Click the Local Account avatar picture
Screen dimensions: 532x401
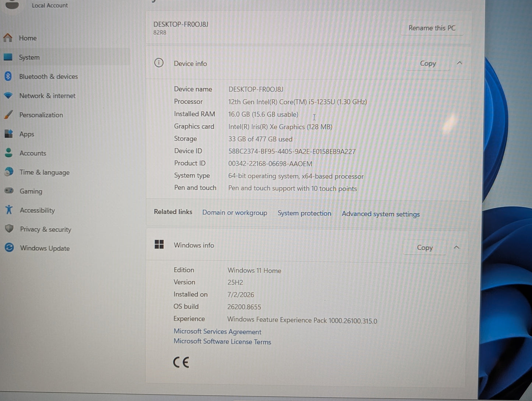pyautogui.click(x=12, y=4)
